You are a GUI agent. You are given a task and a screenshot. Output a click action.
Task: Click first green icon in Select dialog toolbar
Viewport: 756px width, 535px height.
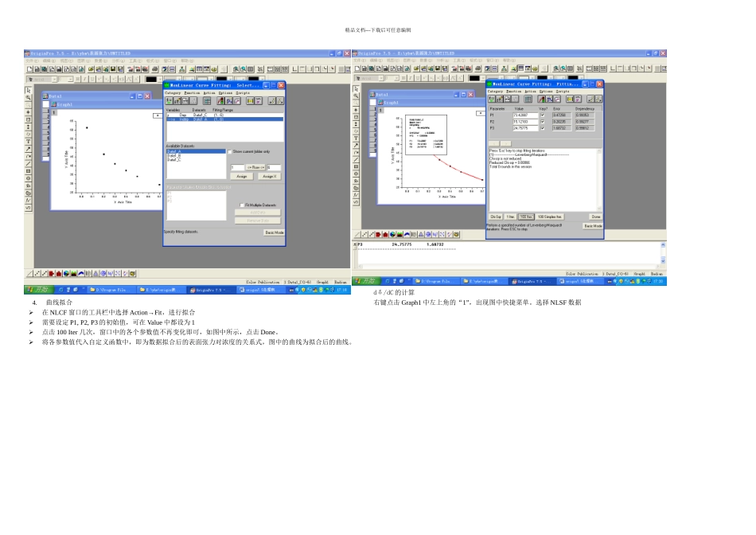(170, 101)
